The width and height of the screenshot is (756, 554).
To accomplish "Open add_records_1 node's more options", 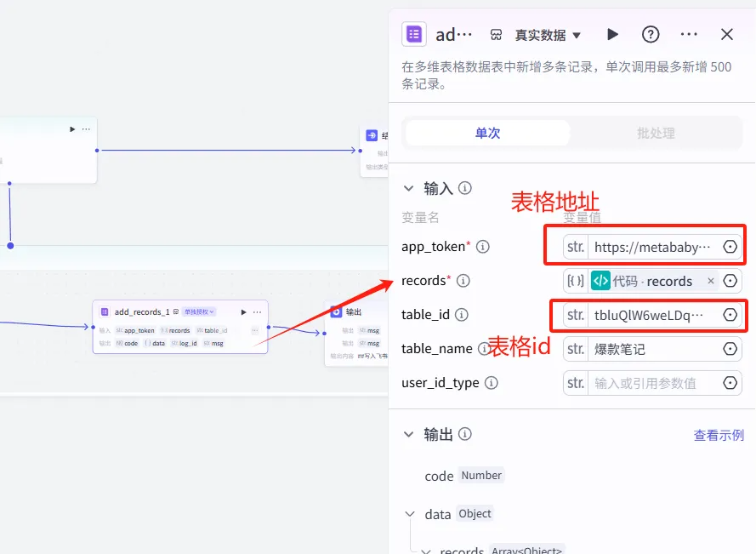I will point(258,312).
